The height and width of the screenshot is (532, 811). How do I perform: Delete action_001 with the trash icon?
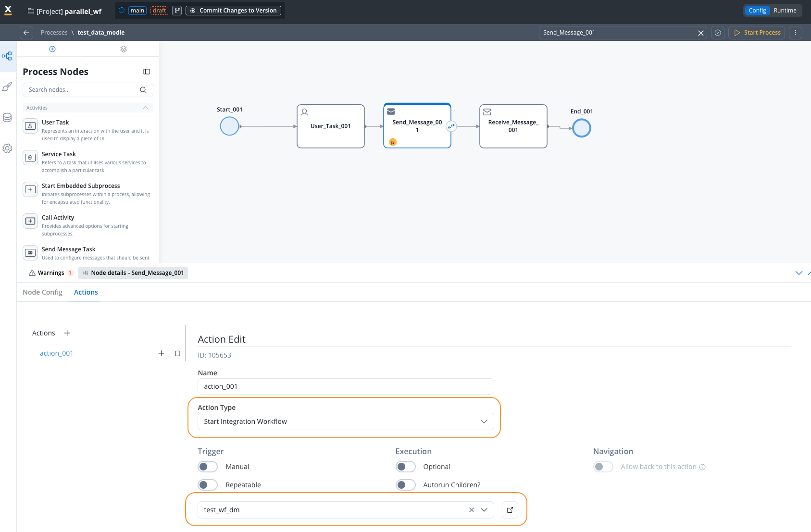[177, 353]
